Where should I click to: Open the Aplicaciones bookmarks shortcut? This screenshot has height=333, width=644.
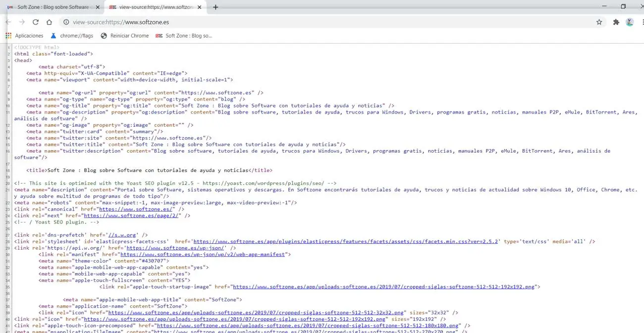coord(24,36)
